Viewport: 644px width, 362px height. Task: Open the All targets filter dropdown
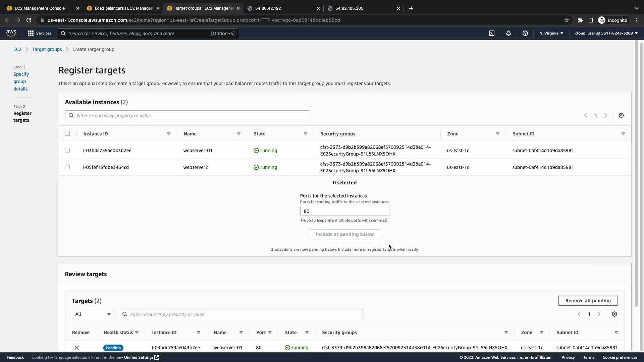pos(93,314)
